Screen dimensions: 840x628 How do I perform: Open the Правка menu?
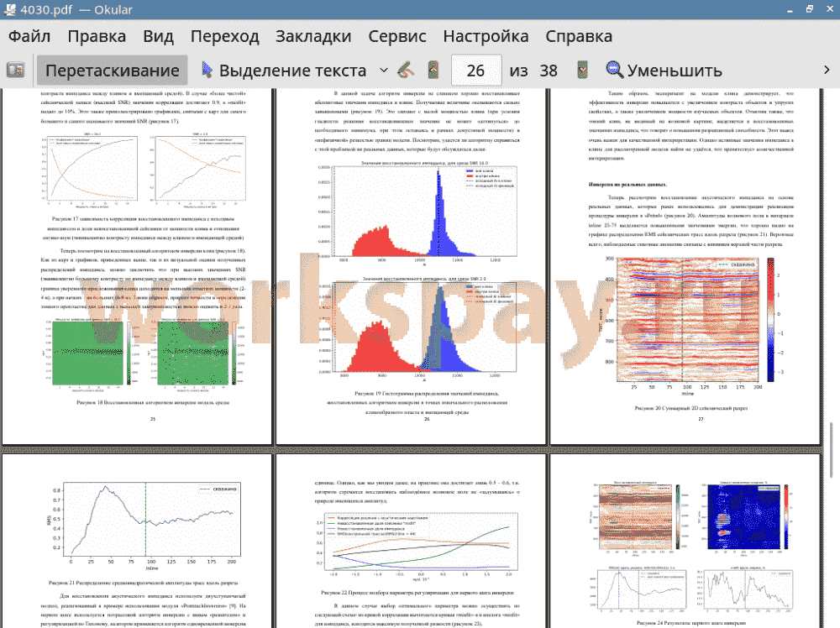click(97, 36)
